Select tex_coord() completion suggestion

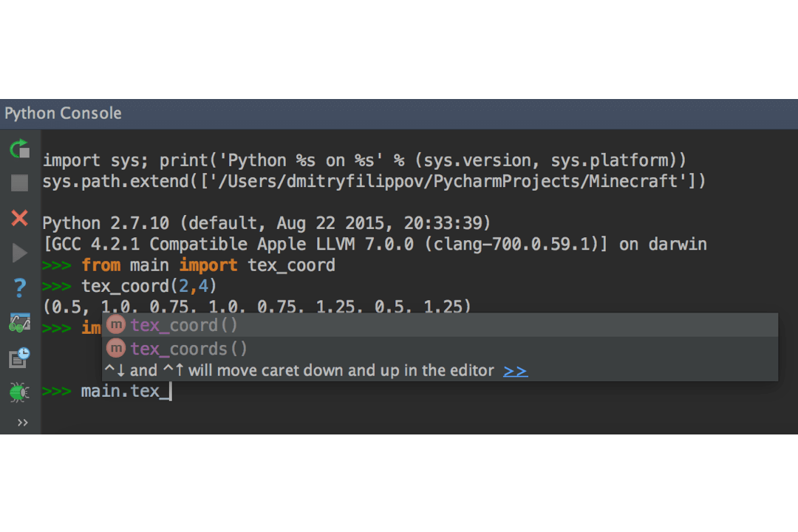185,325
